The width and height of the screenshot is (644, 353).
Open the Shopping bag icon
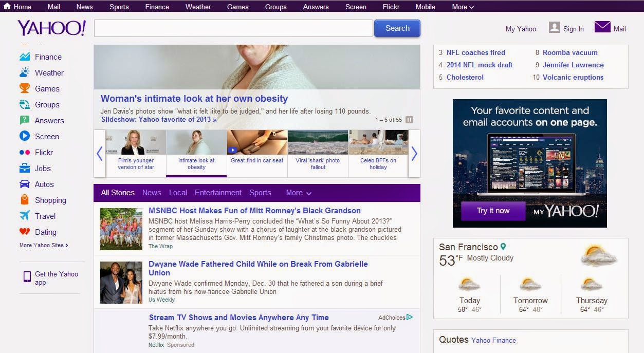tap(25, 200)
